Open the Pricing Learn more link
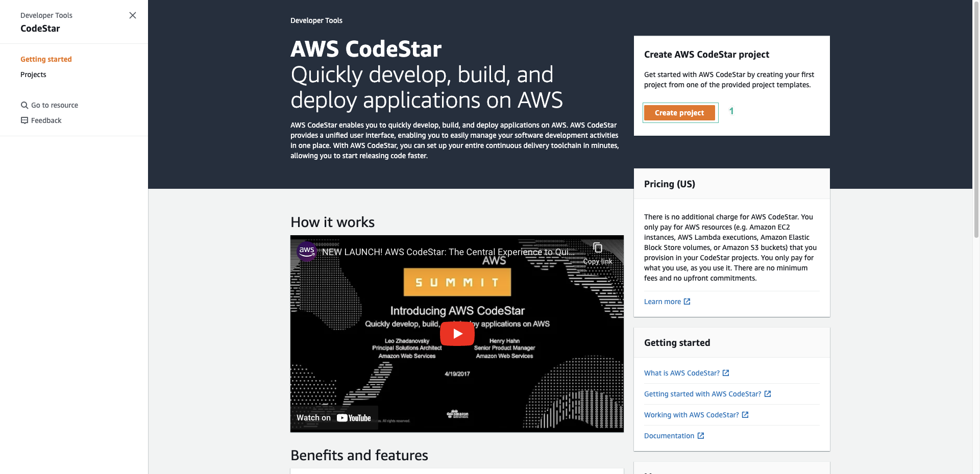 [667, 302]
